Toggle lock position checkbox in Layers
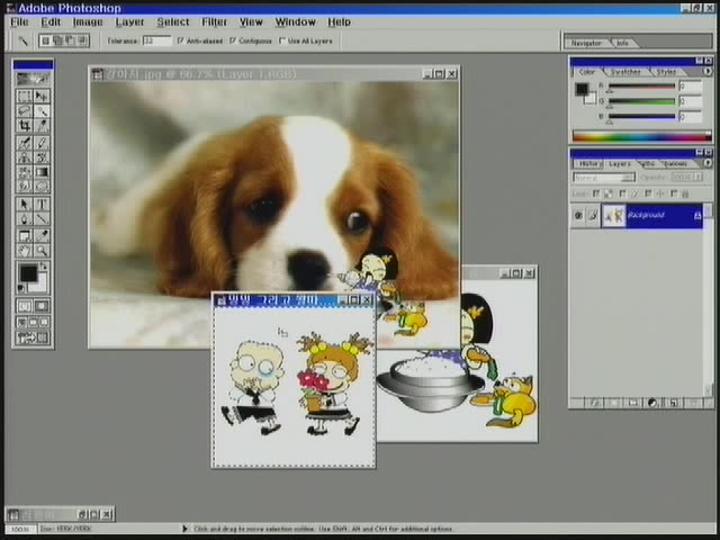The width and height of the screenshot is (720, 540). tap(648, 194)
